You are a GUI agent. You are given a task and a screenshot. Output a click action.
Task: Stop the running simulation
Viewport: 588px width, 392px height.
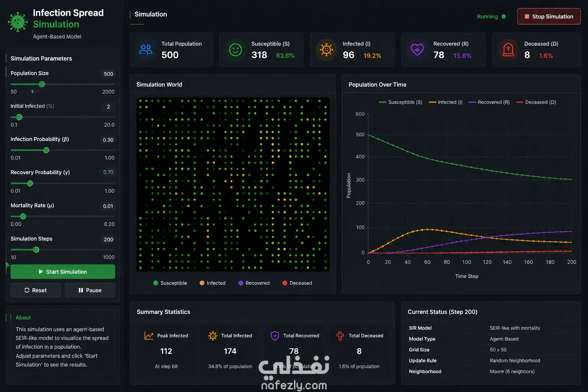[x=549, y=16]
